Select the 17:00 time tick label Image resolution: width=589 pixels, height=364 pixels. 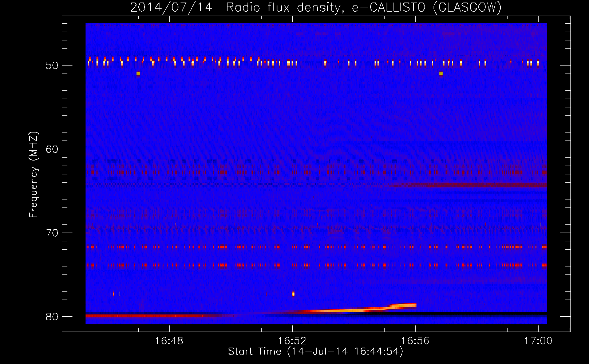tap(538, 341)
